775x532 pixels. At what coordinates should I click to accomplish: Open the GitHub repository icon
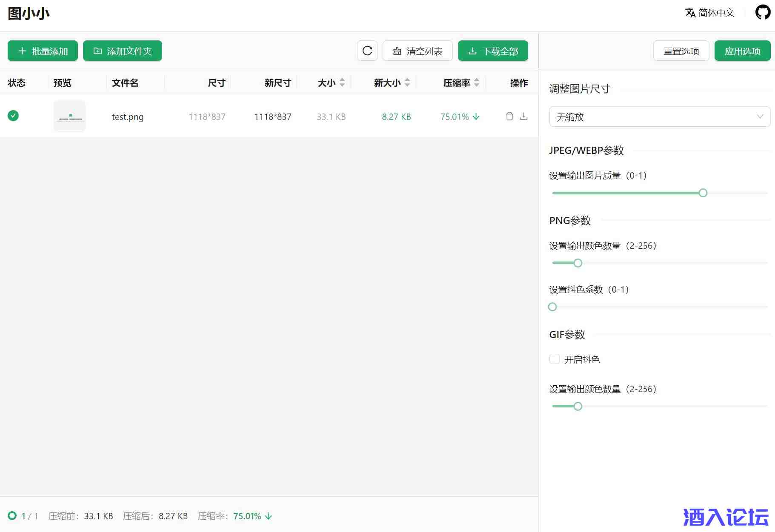pos(763,12)
